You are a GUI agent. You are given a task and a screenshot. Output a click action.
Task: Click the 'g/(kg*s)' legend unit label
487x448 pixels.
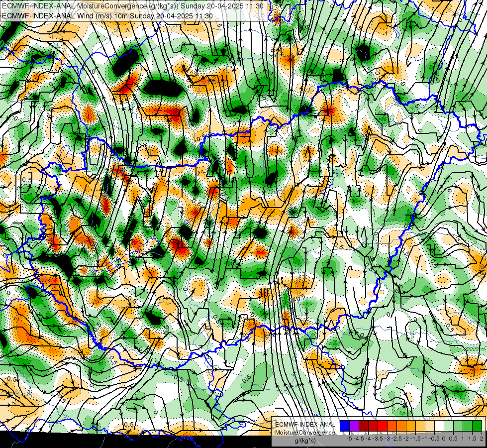[x=305, y=441]
